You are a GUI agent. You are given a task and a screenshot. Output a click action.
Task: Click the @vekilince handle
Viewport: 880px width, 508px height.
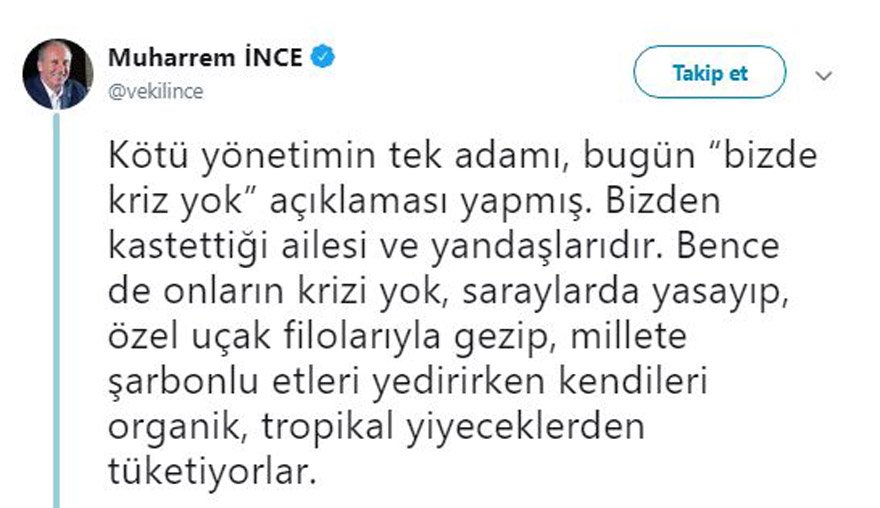155,91
